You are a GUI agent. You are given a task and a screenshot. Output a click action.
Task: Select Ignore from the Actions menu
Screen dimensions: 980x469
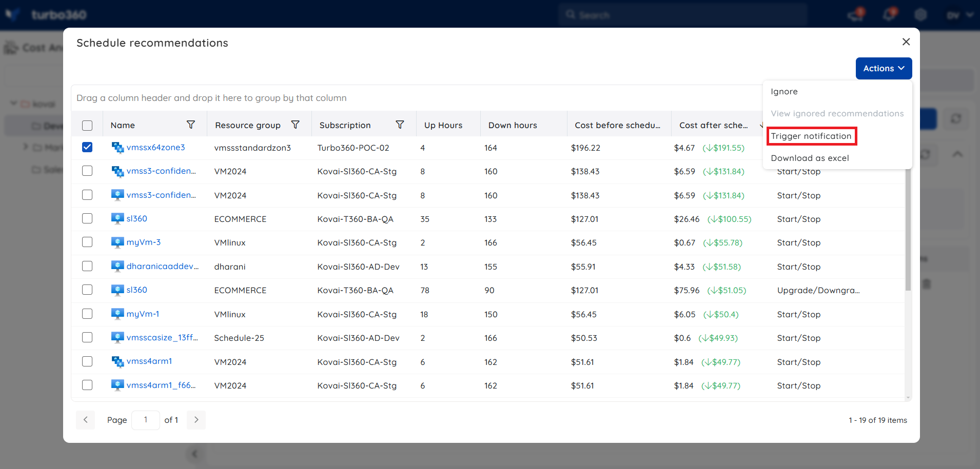point(784,92)
